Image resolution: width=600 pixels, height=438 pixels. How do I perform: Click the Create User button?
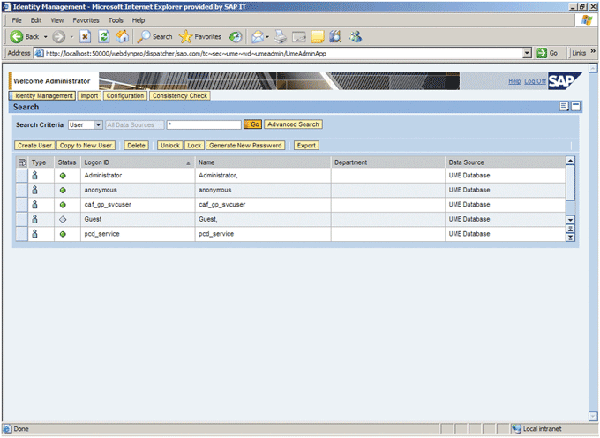tap(35, 145)
